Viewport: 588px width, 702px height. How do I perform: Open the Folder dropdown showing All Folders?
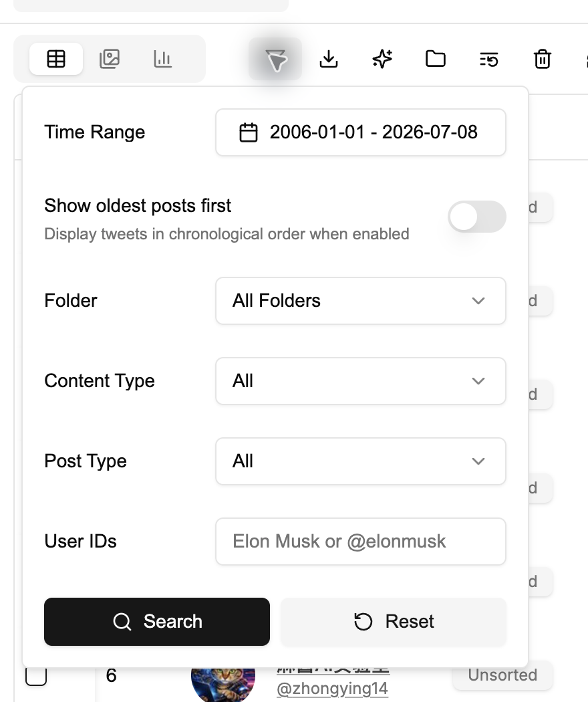tap(361, 301)
